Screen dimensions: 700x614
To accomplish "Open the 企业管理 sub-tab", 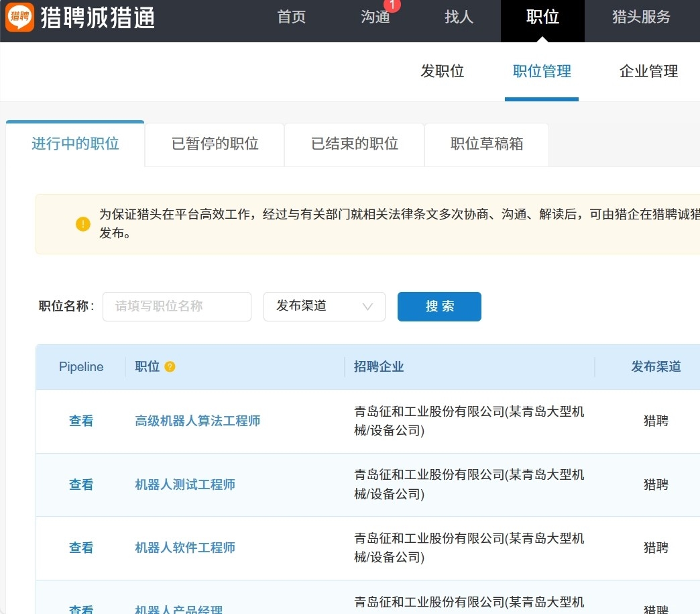I will [x=648, y=71].
